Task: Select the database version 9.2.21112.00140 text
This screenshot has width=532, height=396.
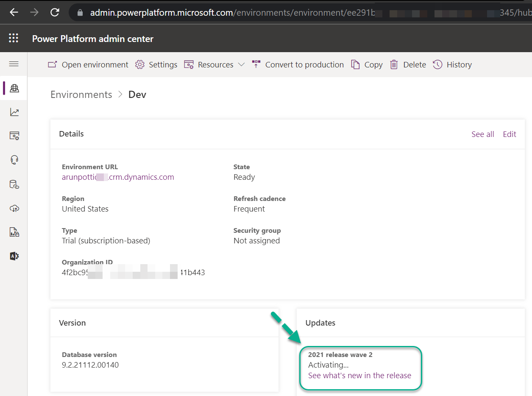Action: point(90,365)
